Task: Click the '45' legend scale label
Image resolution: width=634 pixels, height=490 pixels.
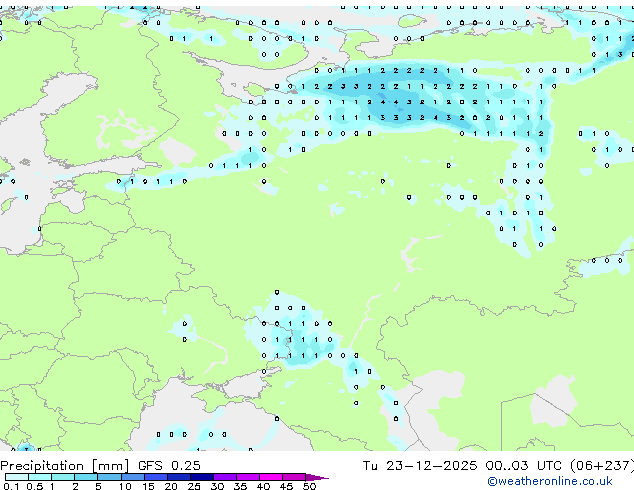Action: tap(286, 486)
